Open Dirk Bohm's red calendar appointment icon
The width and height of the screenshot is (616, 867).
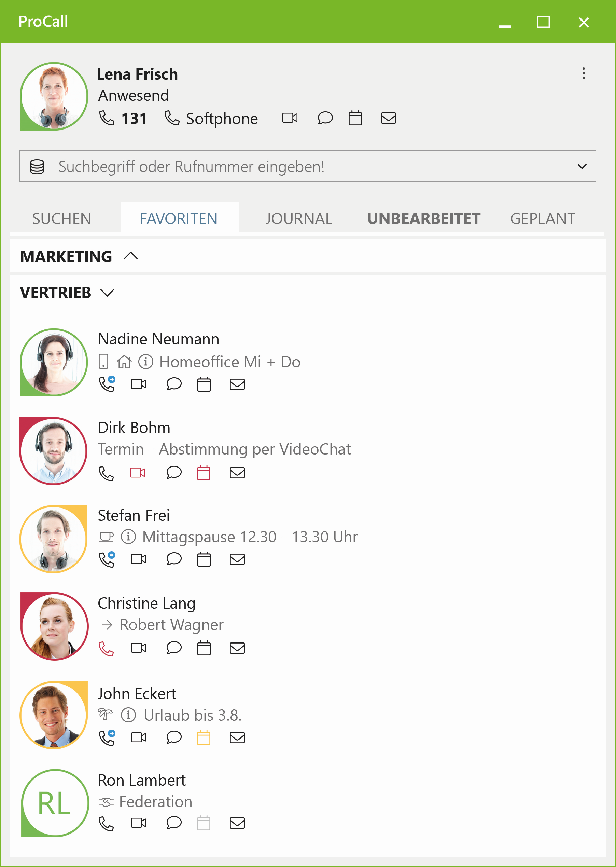pyautogui.click(x=204, y=473)
